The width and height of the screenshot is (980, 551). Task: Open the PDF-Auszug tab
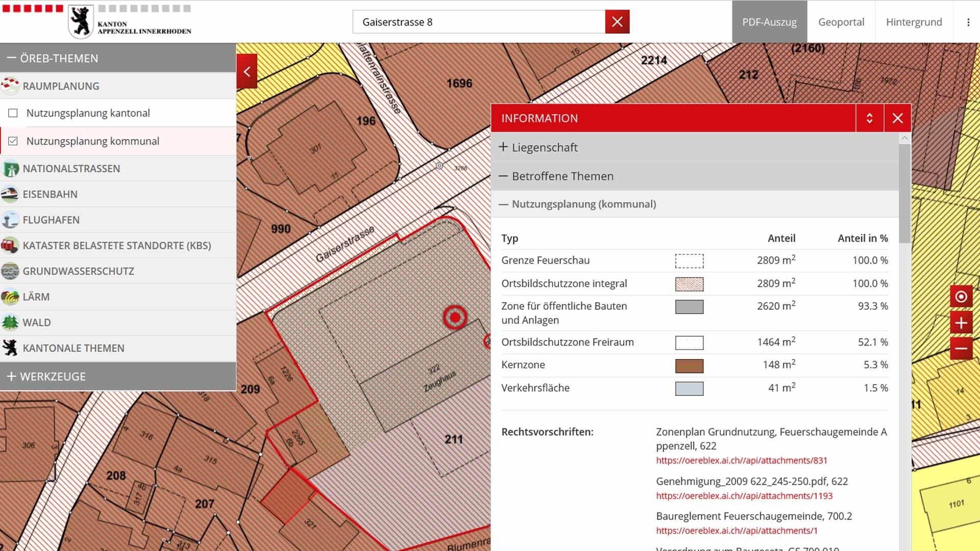pyautogui.click(x=769, y=22)
